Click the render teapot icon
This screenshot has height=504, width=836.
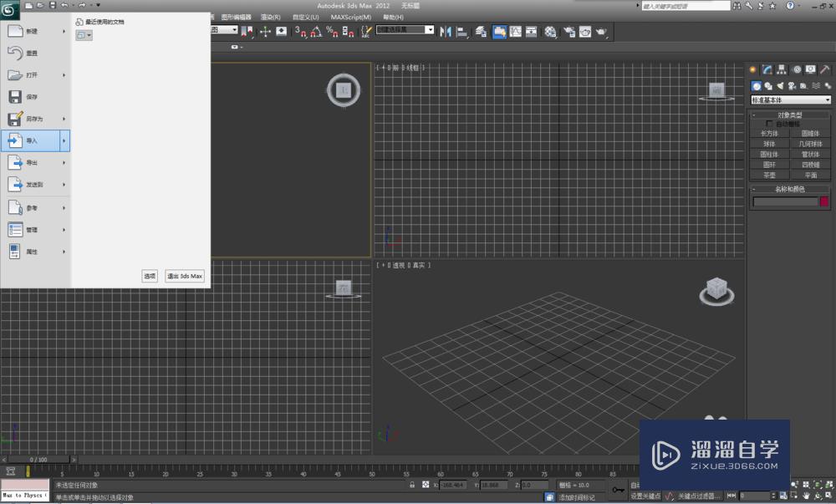[x=601, y=32]
